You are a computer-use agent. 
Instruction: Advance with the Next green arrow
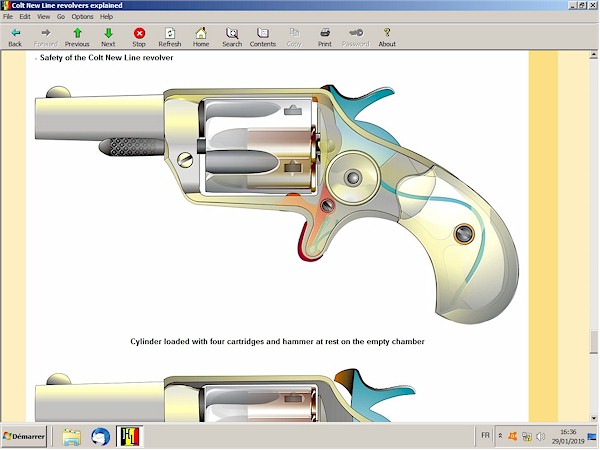coord(108,37)
